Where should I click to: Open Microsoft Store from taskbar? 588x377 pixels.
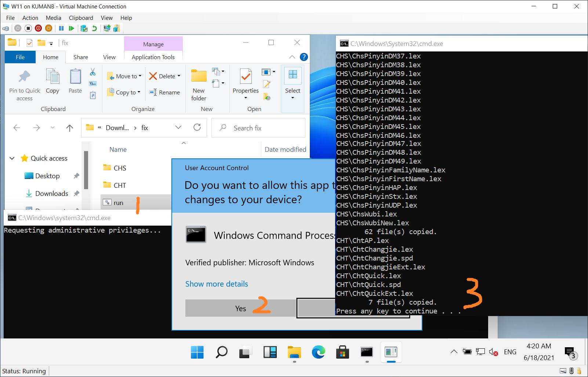coord(342,352)
